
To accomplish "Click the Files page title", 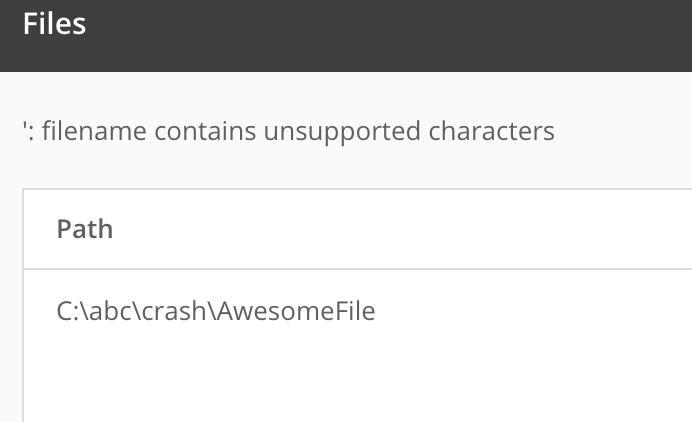I will 54,24.
